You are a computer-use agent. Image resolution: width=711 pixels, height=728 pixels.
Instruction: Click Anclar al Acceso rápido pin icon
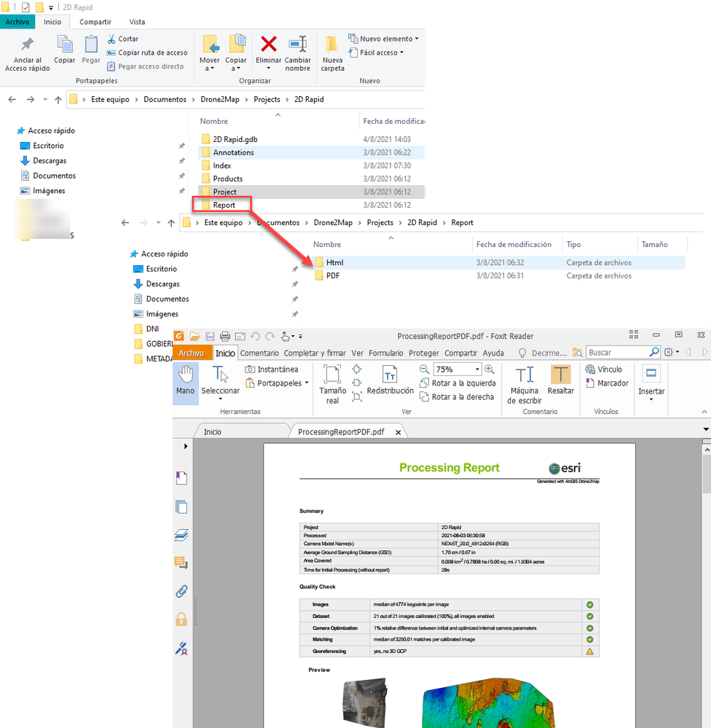point(28,44)
